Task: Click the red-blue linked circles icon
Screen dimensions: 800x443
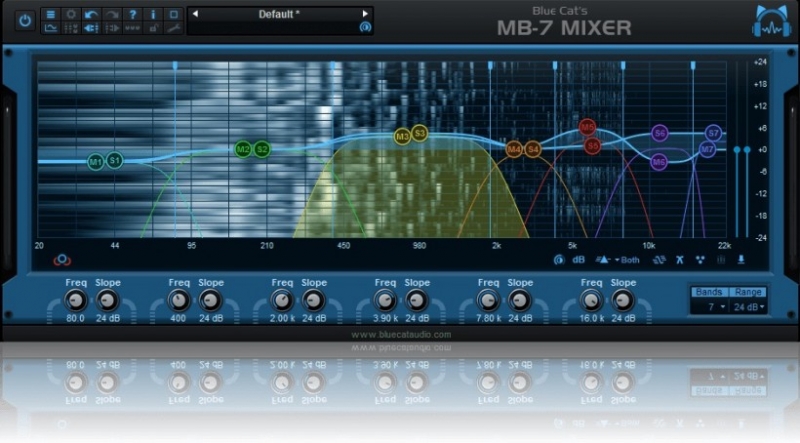Action: (x=62, y=260)
